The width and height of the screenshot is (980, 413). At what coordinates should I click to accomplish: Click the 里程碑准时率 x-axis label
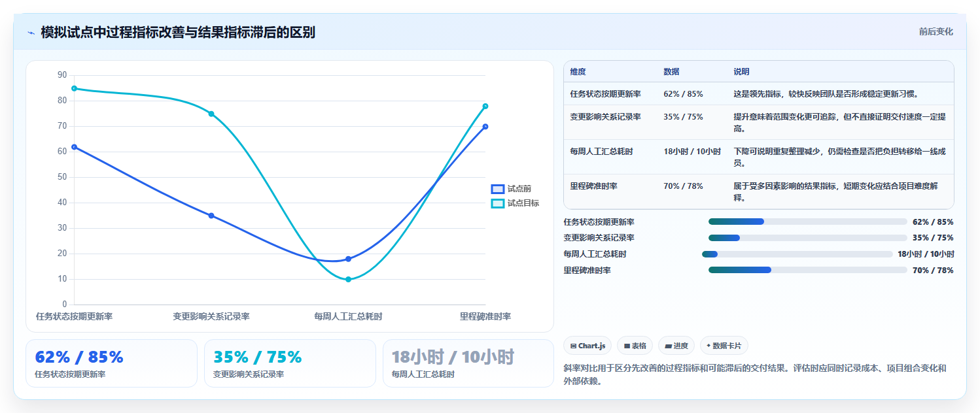pos(485,316)
